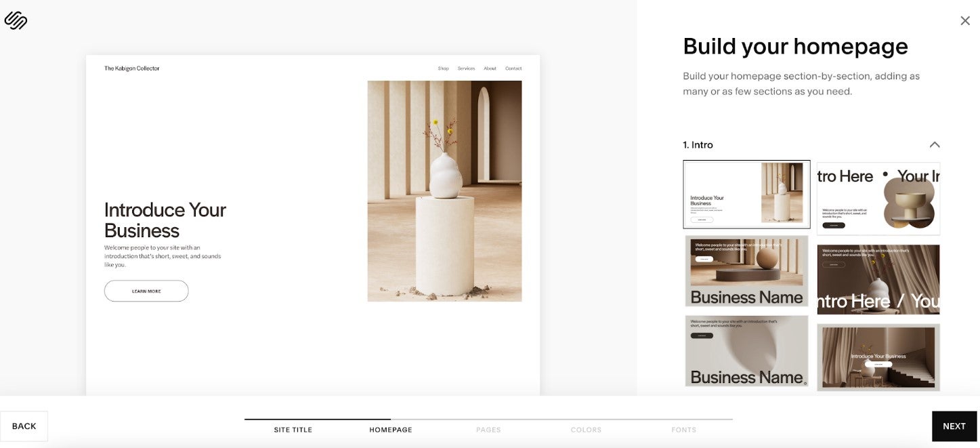
Task: Click the Contact navigation link
Action: [513, 68]
